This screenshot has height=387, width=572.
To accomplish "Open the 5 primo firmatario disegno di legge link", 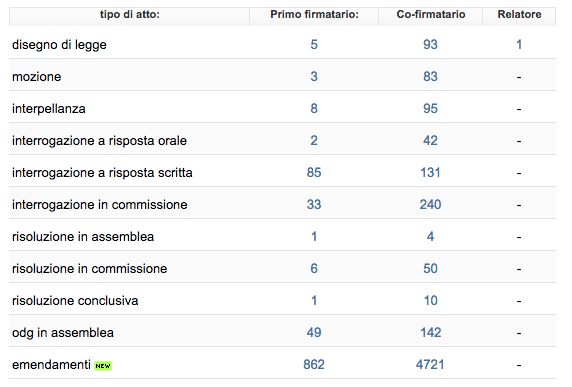I will (x=314, y=44).
